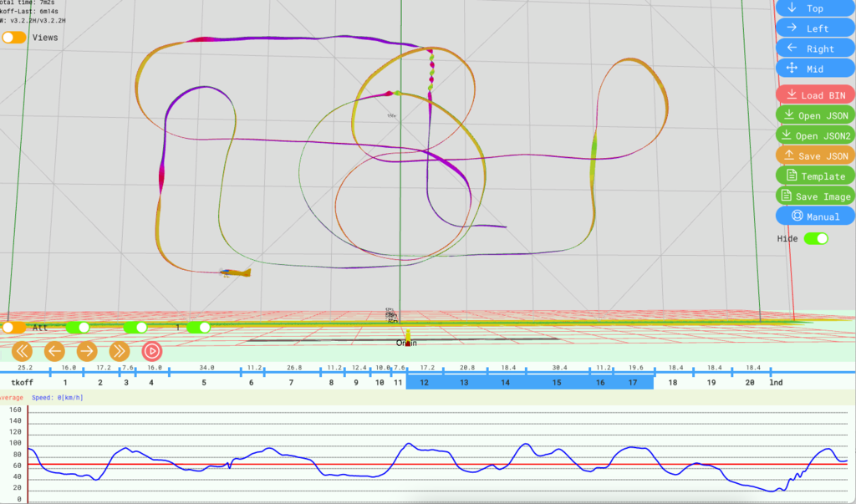Open the Manual
This screenshot has height=504, width=856.
815,216
